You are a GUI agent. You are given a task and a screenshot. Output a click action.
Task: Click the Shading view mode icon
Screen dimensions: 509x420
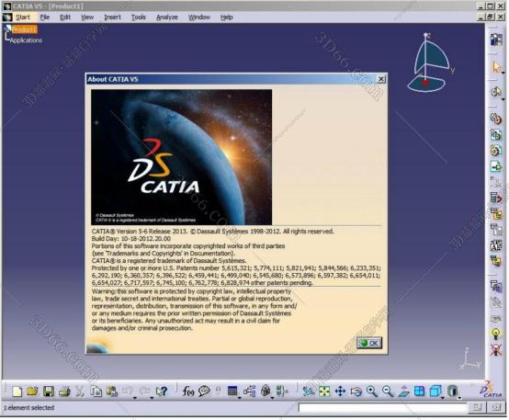coord(452,391)
